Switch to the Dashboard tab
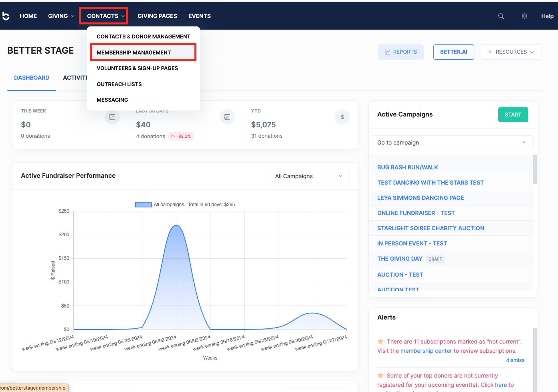558x392 pixels. point(32,78)
